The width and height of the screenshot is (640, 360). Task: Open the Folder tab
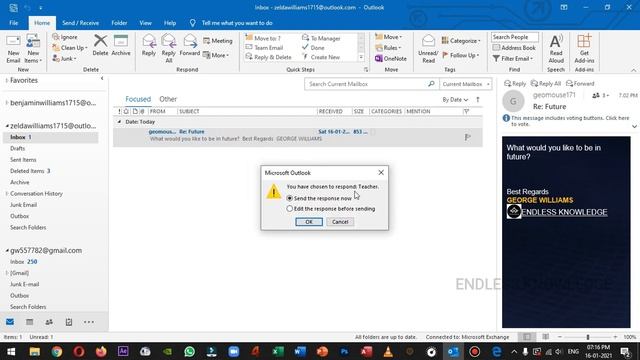click(119, 23)
